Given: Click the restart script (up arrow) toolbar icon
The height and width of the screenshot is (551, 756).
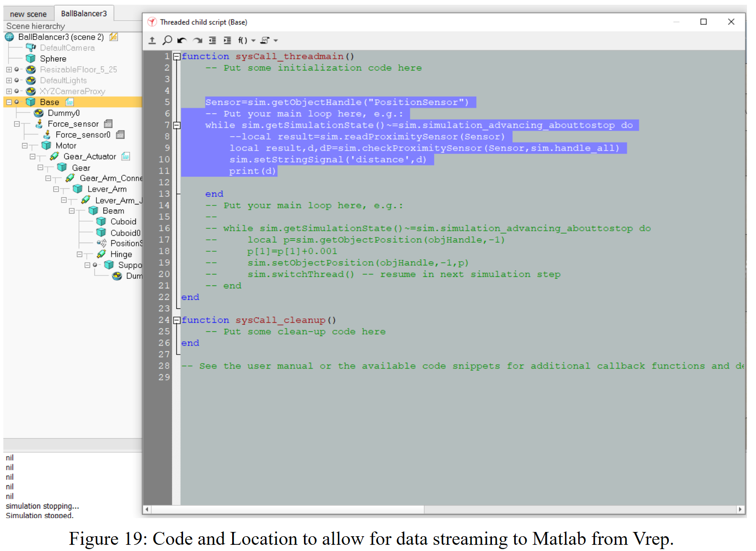Looking at the screenshot, I should coord(152,41).
